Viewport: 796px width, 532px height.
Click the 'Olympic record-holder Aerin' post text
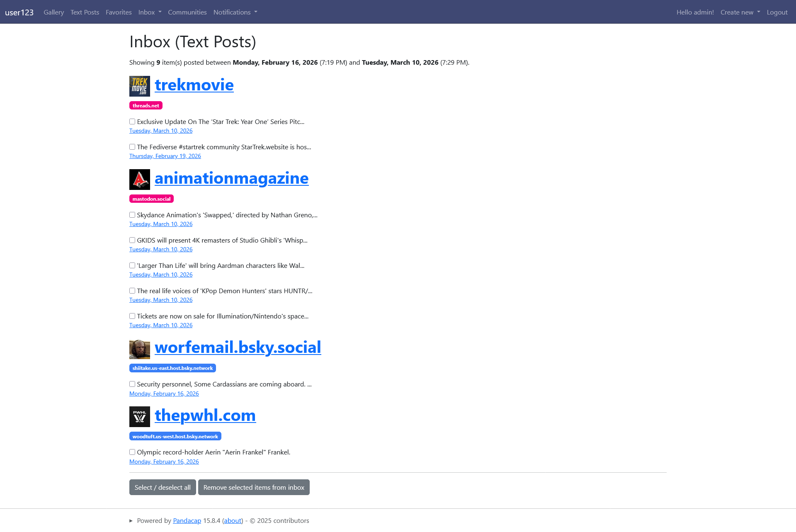214,452
